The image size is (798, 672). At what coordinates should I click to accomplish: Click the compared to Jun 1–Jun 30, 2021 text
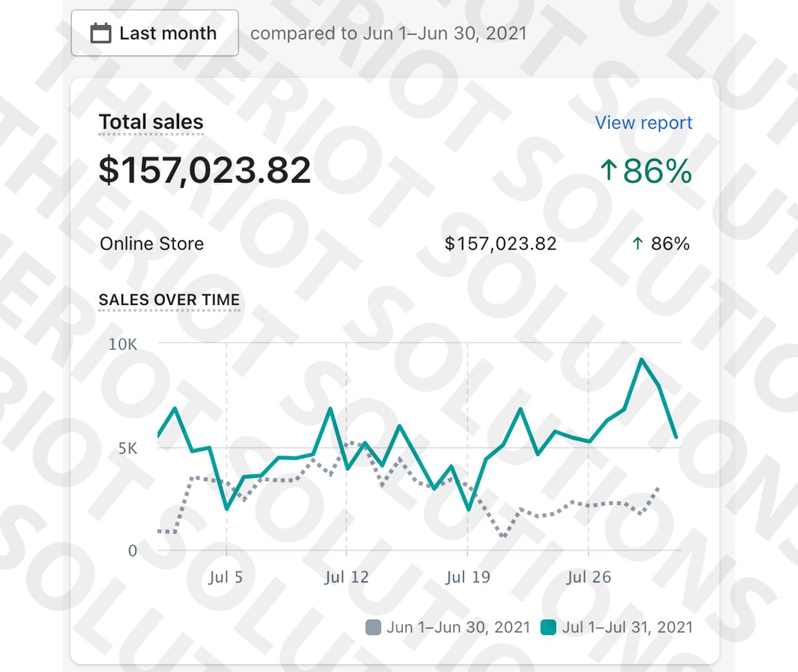[x=388, y=33]
